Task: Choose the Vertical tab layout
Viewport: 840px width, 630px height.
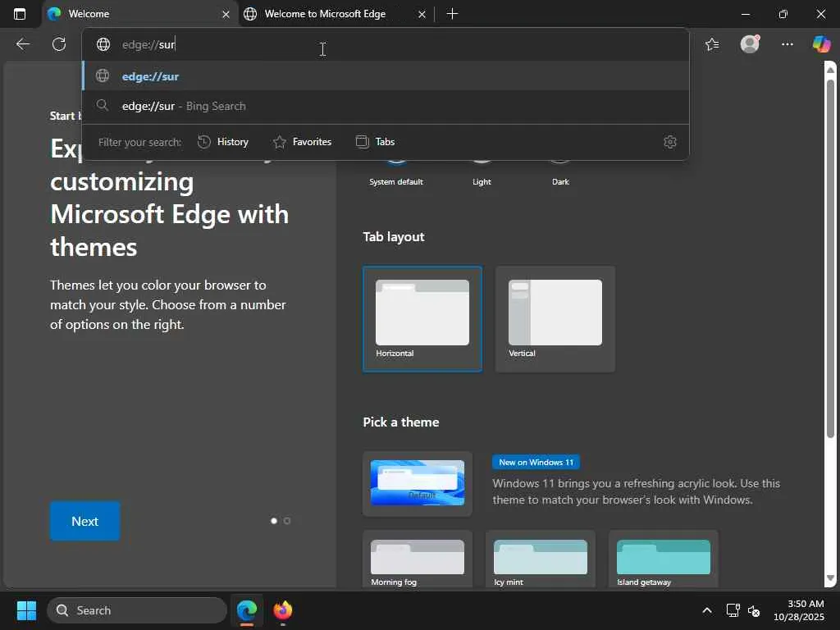Action: [555, 319]
